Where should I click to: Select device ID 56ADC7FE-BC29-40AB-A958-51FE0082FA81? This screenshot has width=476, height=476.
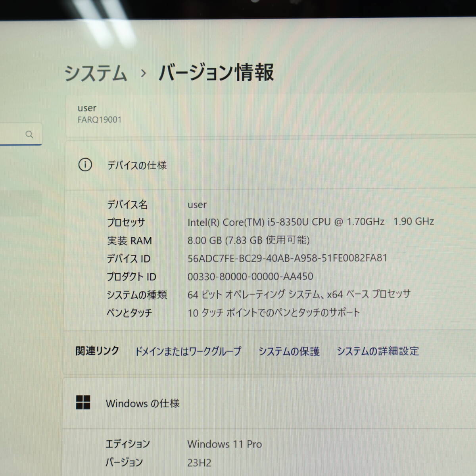click(x=287, y=258)
